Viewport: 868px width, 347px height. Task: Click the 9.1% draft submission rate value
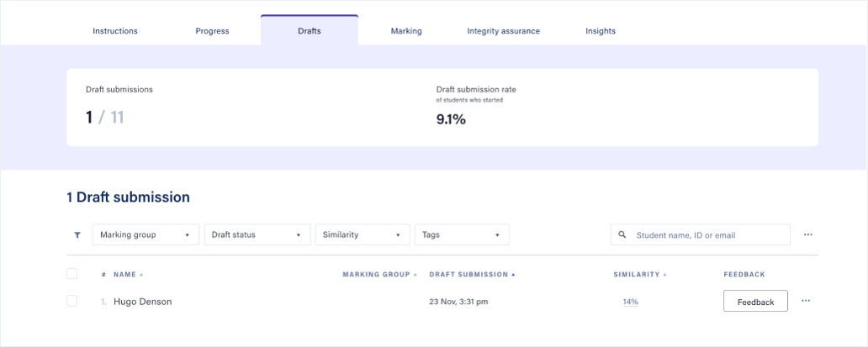(451, 118)
